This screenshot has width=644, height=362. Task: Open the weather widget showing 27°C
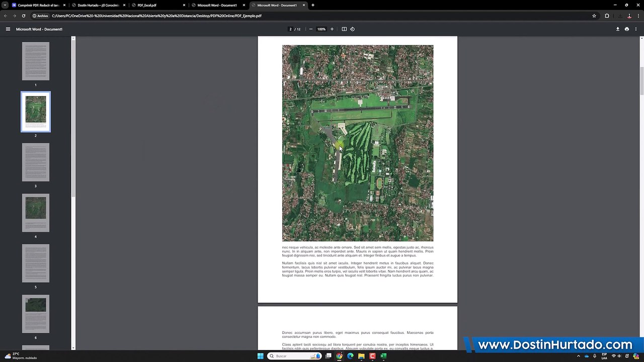pyautogui.click(x=20, y=356)
